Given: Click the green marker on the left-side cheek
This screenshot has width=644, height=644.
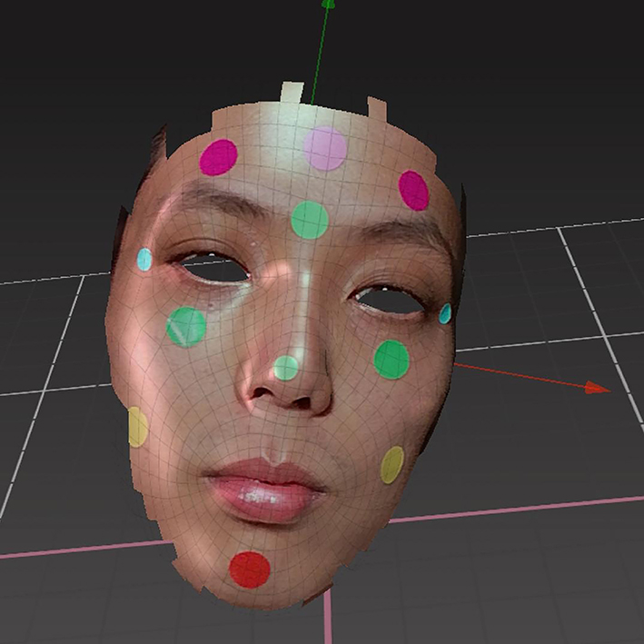Looking at the screenshot, I should click(x=186, y=327).
